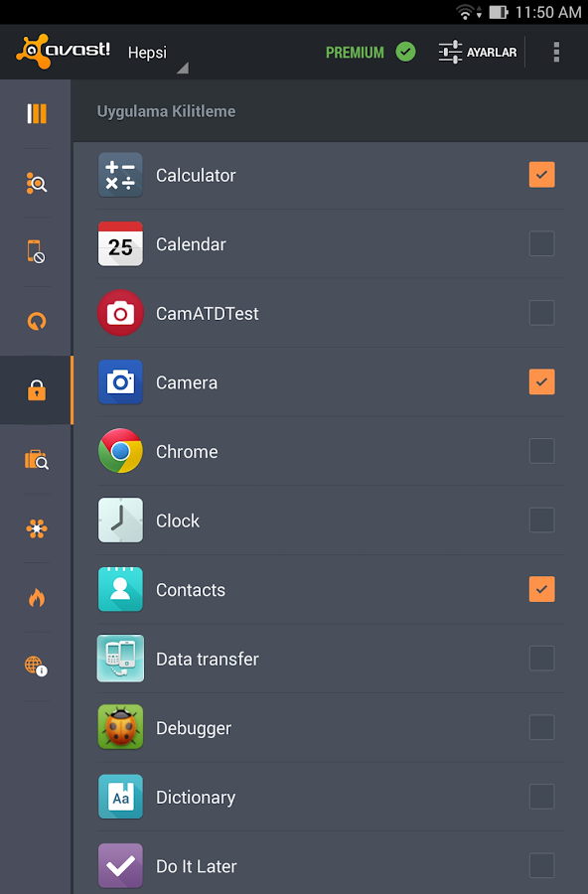The width and height of the screenshot is (588, 894).
Task: Select the Debugger list entry
Action: [x=195, y=727]
